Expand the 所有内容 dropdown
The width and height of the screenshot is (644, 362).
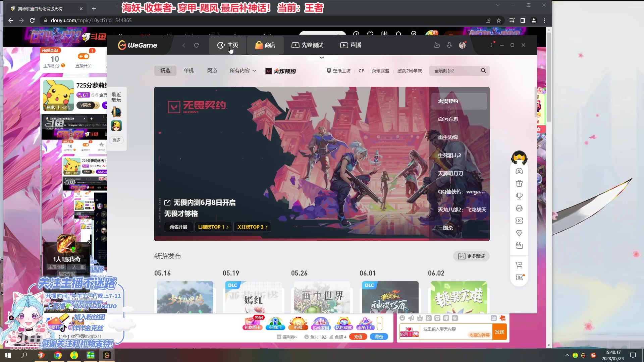tap(243, 71)
